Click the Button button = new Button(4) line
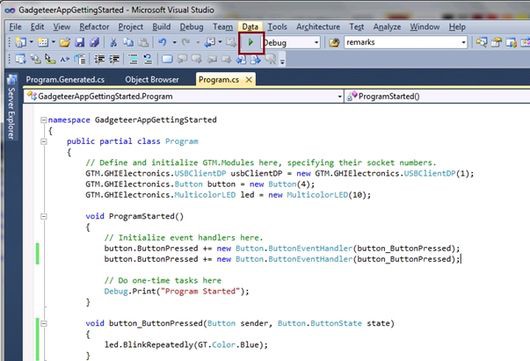 (200, 184)
